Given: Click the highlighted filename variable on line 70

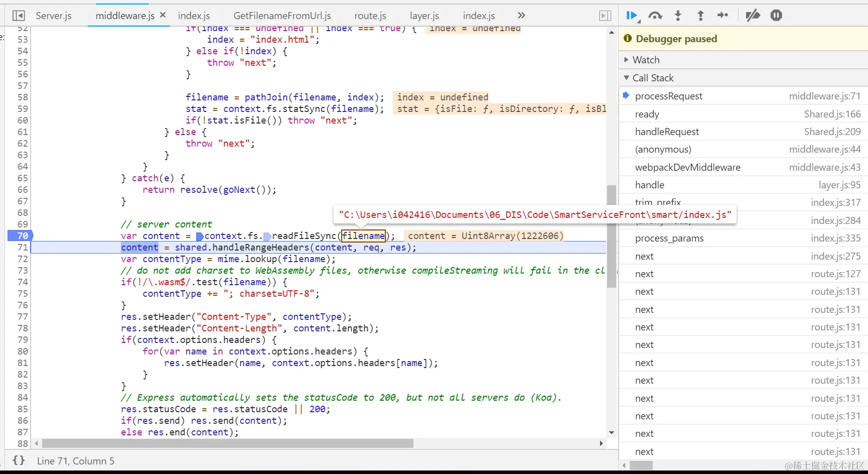Looking at the screenshot, I should coord(363,235).
